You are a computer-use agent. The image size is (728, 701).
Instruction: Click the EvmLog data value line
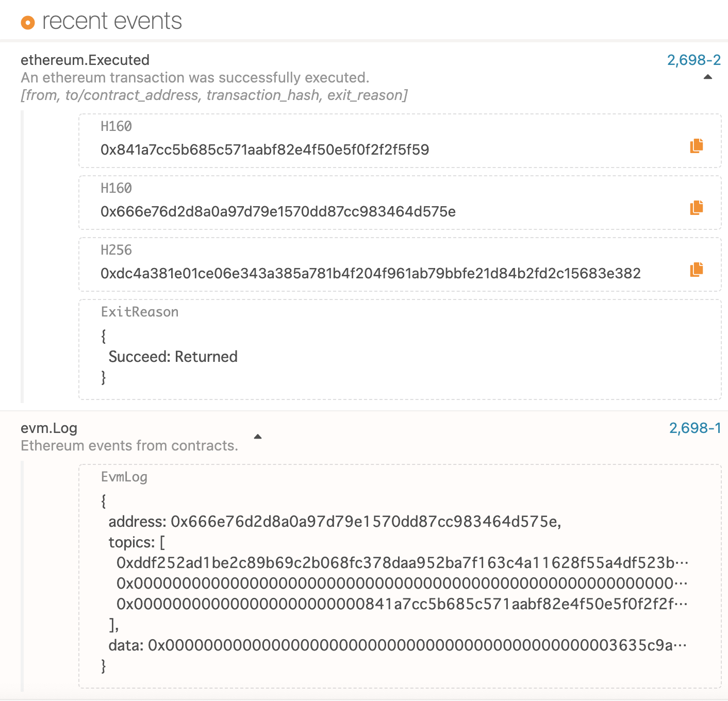click(x=397, y=645)
